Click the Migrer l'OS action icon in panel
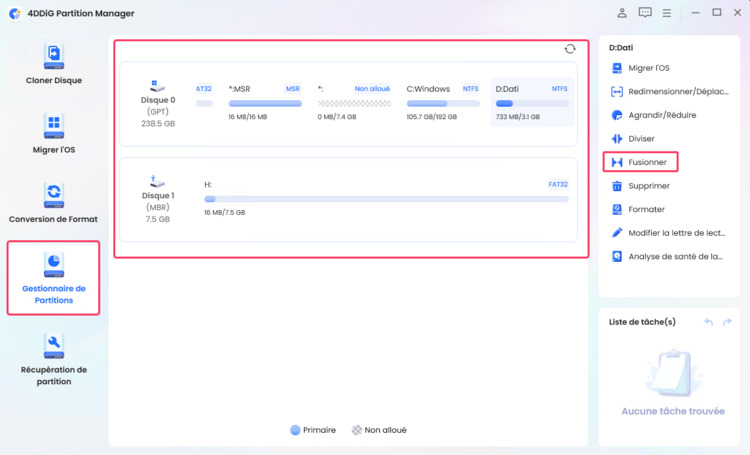Viewport: 750px width, 455px height. click(617, 68)
